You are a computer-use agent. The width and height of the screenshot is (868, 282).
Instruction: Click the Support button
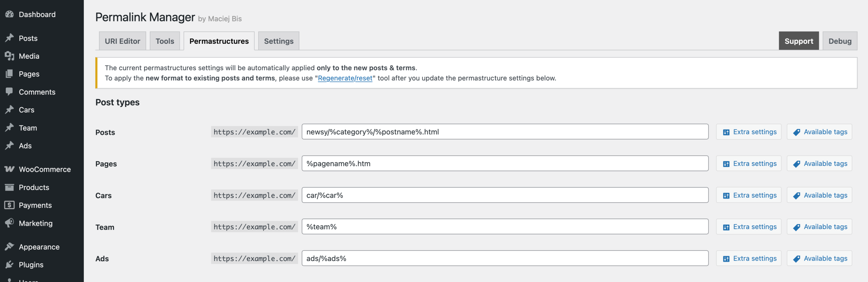tap(799, 41)
